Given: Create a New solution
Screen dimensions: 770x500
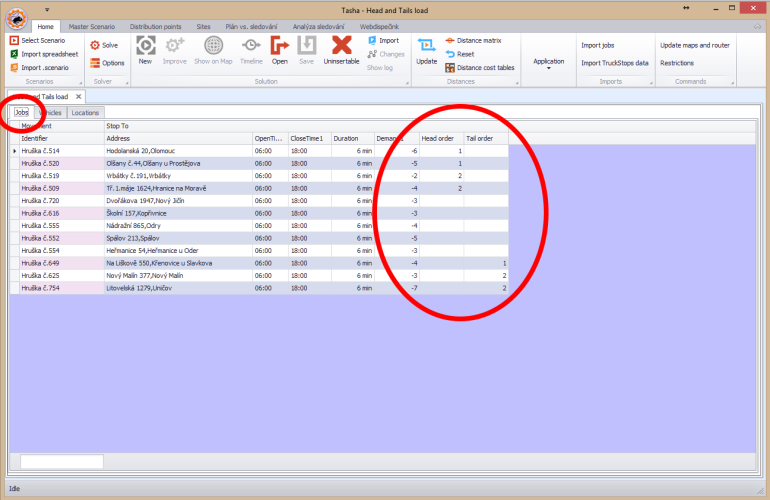Looking at the screenshot, I should coord(145,51).
